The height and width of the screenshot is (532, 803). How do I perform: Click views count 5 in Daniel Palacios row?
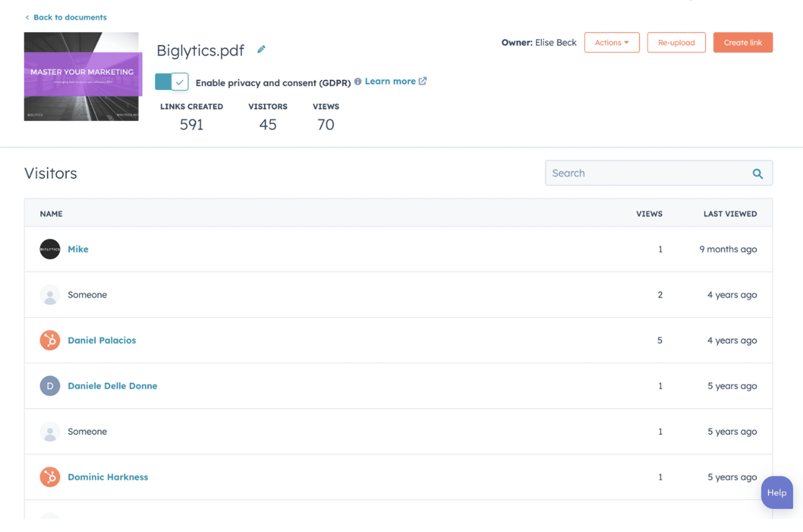pos(660,340)
